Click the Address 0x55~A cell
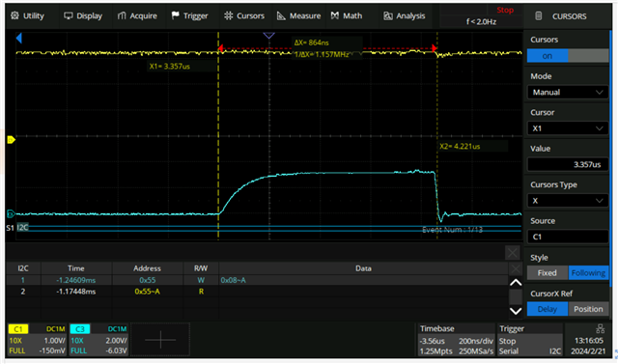This screenshot has height=364, width=618. (148, 292)
